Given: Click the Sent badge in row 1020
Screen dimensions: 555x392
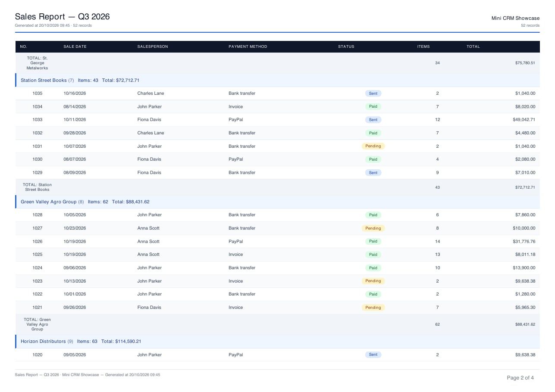Looking at the screenshot, I should [373, 355].
